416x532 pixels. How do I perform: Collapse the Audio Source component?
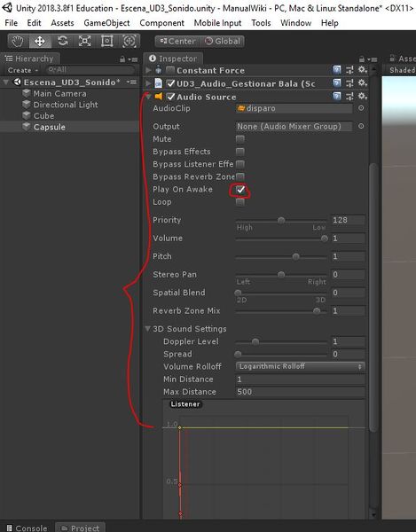coord(148,97)
